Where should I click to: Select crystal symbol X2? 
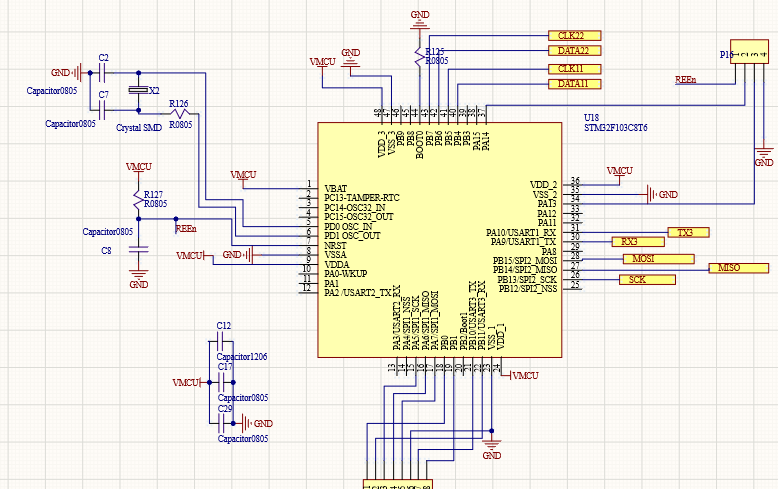(x=138, y=90)
